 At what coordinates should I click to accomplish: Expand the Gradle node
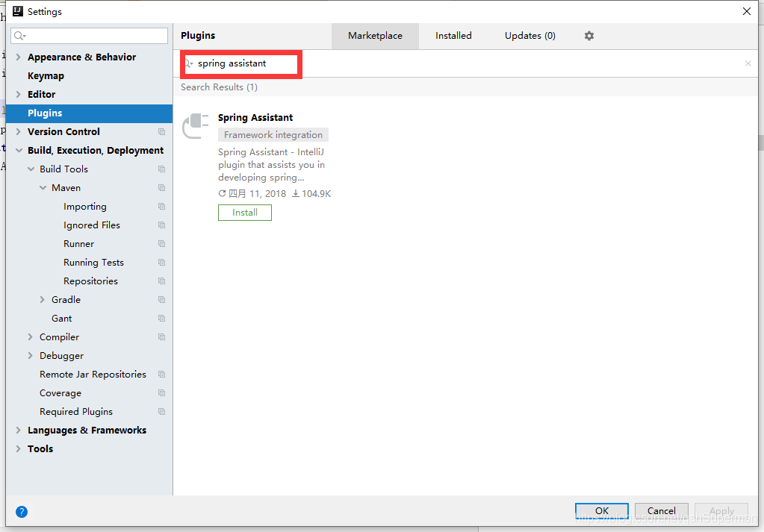(43, 300)
